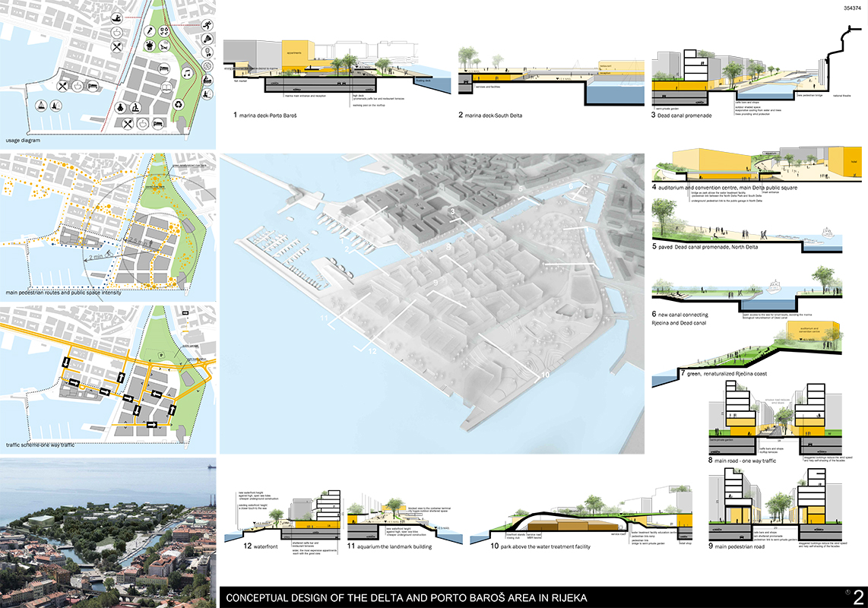Screen dimensions: 868x608
Task: Click the '8 main road - one way traffic' caption
Action: tap(743, 461)
